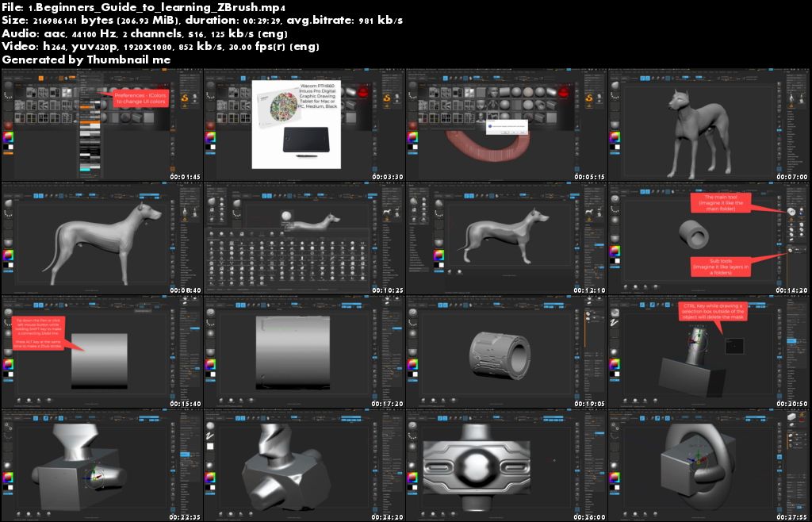Viewport: 812px width, 522px height.
Task: Click the white alpha square in 00:24:20 frame
Action: coord(210,446)
